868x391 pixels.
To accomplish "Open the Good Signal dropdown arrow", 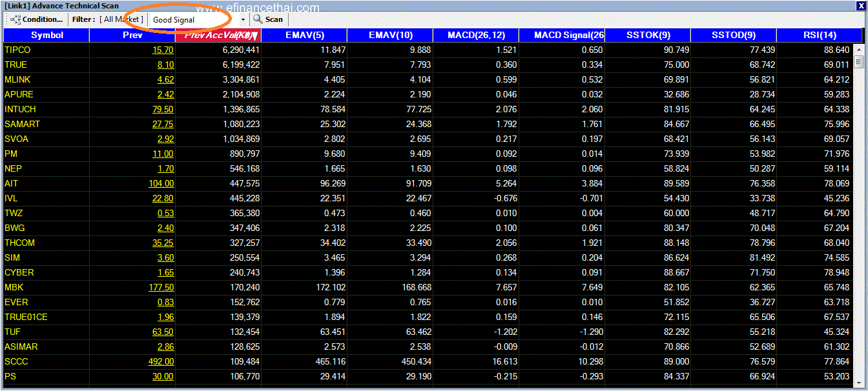I will (243, 19).
